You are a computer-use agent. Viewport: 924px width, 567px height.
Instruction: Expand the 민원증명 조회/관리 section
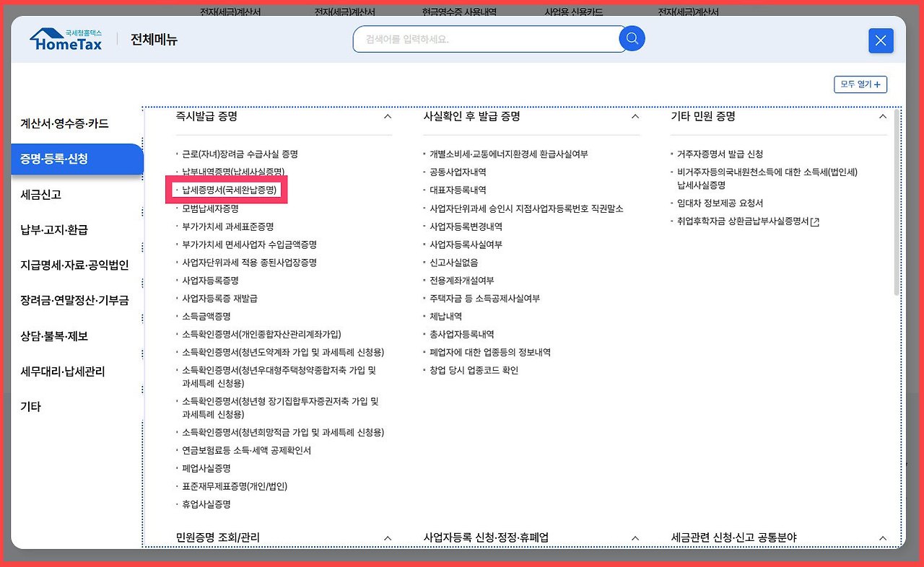click(388, 537)
